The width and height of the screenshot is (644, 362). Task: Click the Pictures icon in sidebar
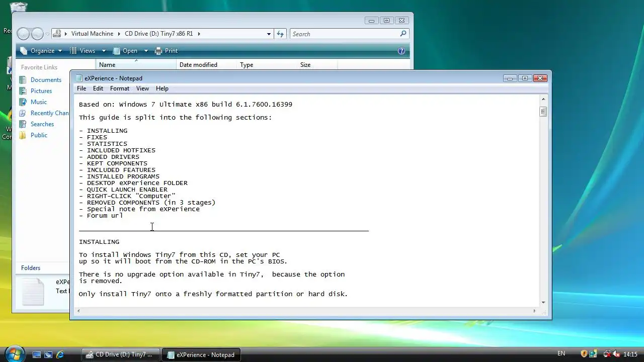click(23, 91)
